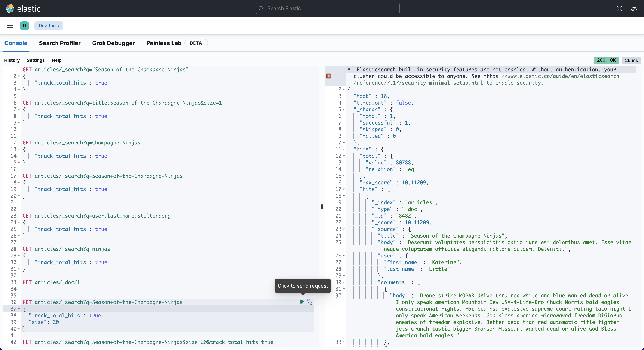Click the Elastic logo
This screenshot has width=644, height=350.
click(x=23, y=8)
